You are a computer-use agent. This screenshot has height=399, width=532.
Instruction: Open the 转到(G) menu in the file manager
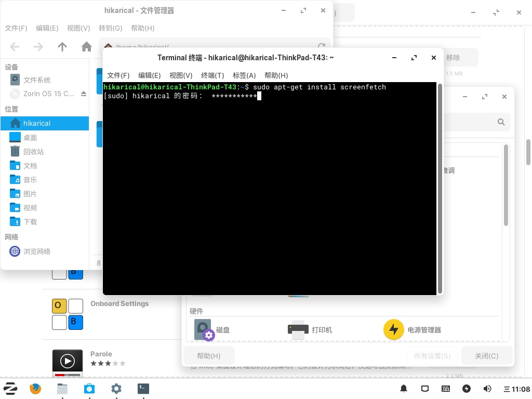click(110, 28)
